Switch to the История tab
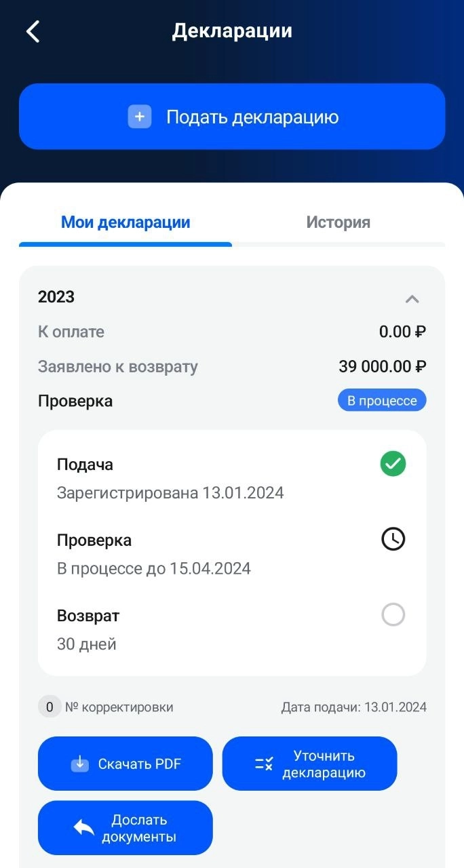Image resolution: width=464 pixels, height=868 pixels. [338, 222]
